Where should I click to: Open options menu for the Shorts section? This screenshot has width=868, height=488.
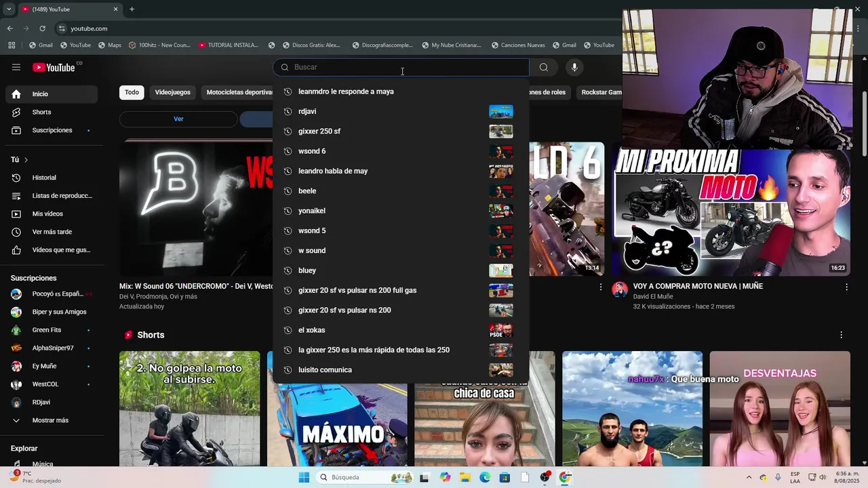click(841, 335)
